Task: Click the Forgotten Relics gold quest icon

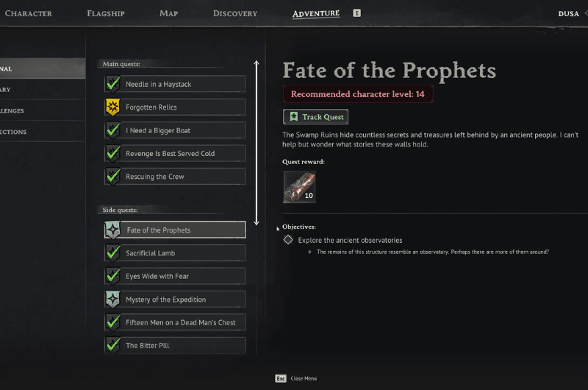Action: point(112,107)
